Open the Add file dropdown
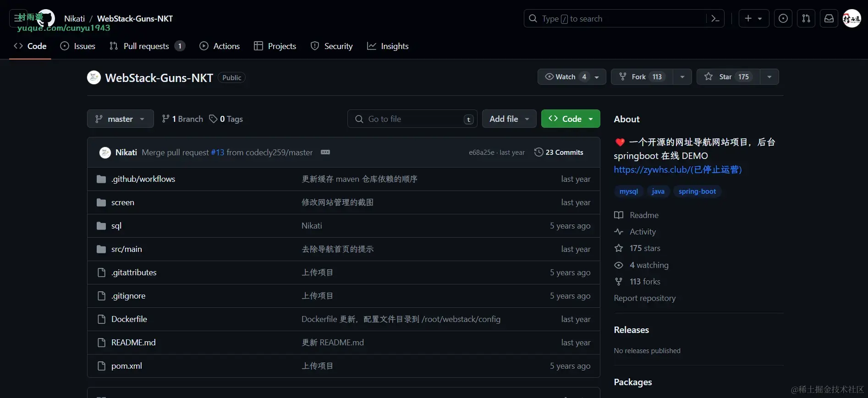This screenshot has width=868, height=398. 509,119
